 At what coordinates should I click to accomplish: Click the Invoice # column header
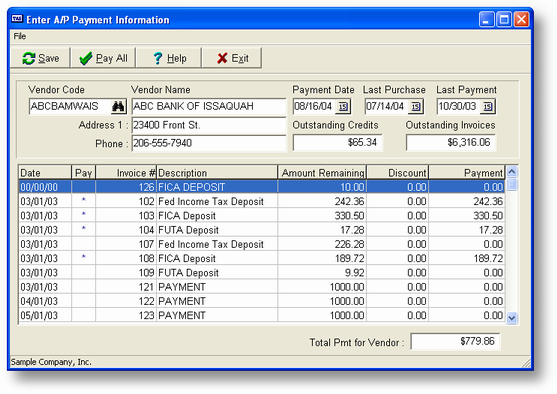pos(126,173)
